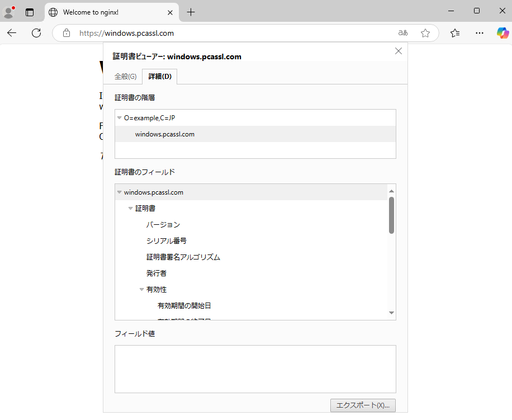The image size is (512, 420).
Task: Collapse windows.pcassl.com in certificate fields
Action: (119, 192)
